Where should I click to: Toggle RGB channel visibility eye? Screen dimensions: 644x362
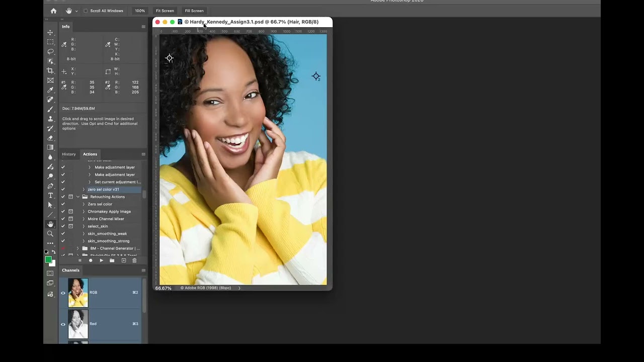point(63,293)
